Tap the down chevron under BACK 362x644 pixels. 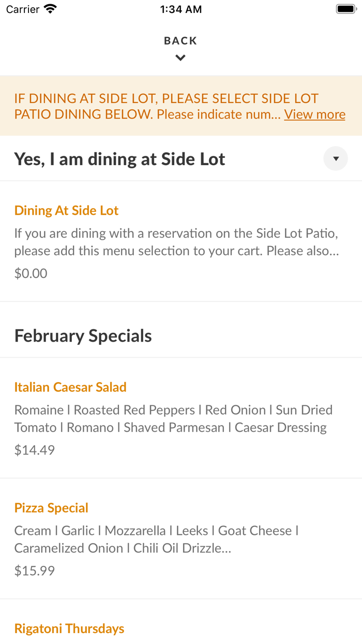coord(180,58)
